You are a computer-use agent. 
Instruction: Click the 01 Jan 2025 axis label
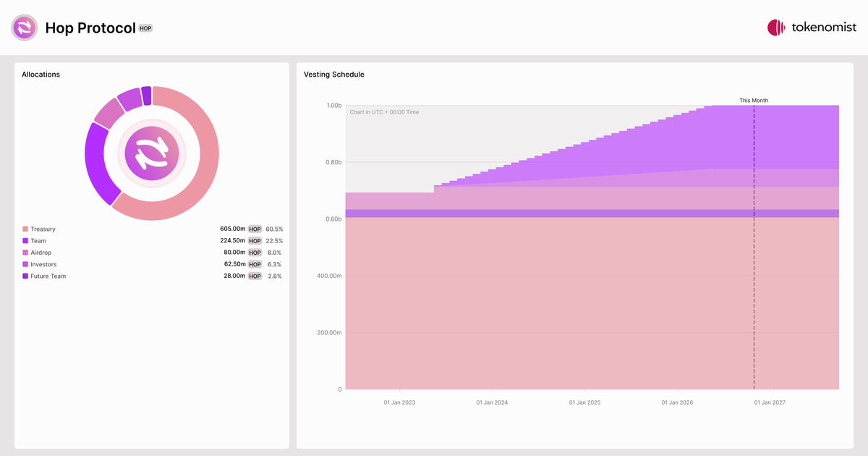[x=584, y=402]
